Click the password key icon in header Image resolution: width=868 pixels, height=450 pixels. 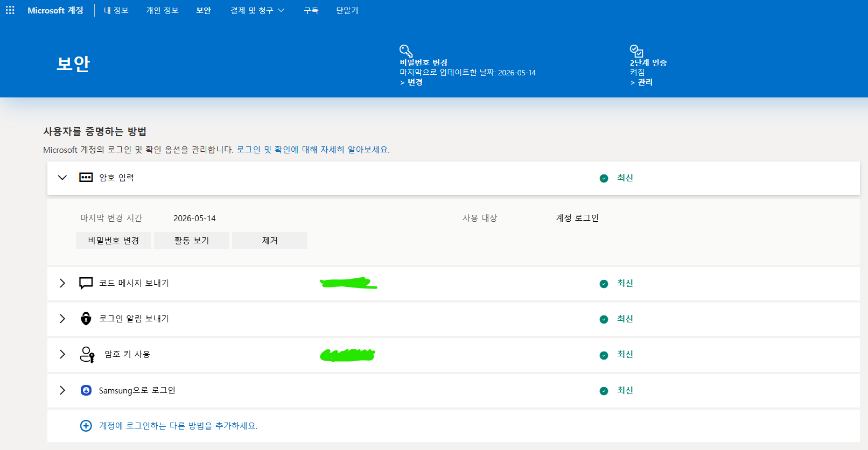406,51
